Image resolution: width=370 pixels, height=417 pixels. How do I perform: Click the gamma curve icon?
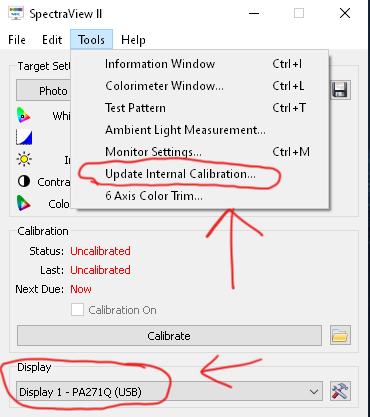(24, 137)
